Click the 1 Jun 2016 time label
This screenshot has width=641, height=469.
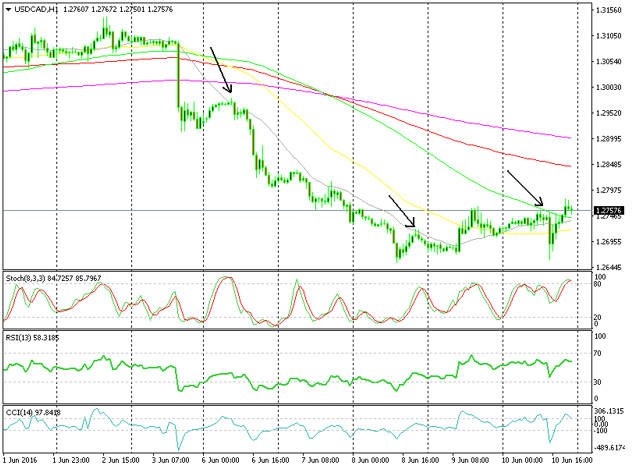coord(20,460)
